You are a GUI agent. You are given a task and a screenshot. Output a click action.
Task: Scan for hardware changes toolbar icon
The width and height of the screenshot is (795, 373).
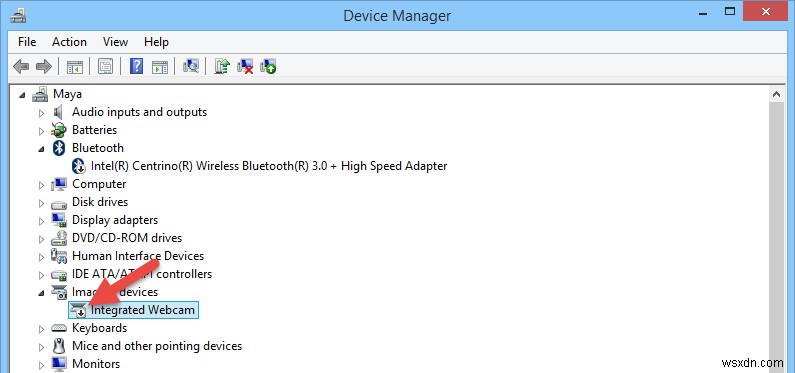coord(191,66)
